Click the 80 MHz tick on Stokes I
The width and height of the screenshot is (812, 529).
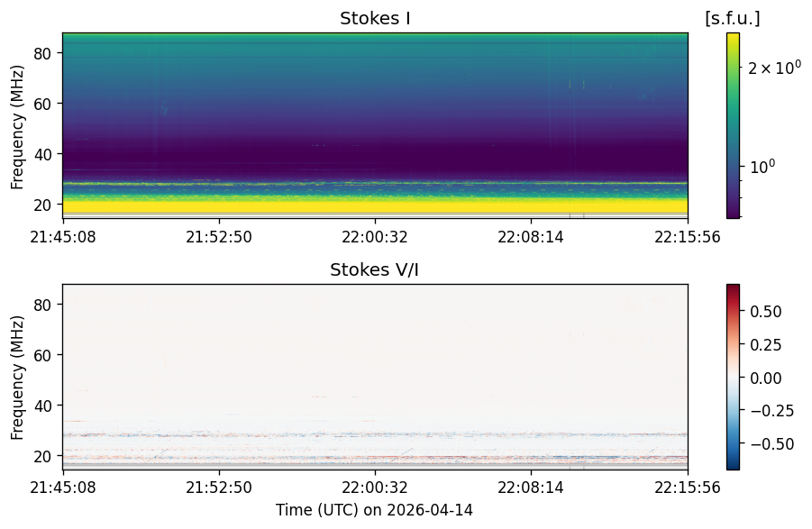[42, 53]
